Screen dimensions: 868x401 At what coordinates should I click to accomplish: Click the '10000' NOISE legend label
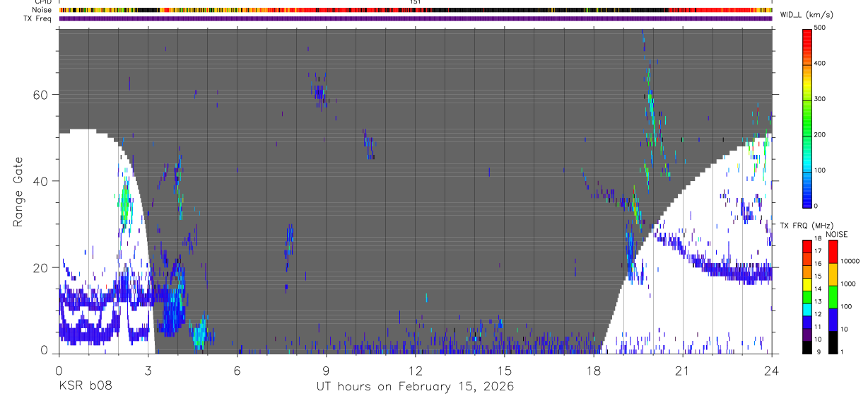(849, 261)
